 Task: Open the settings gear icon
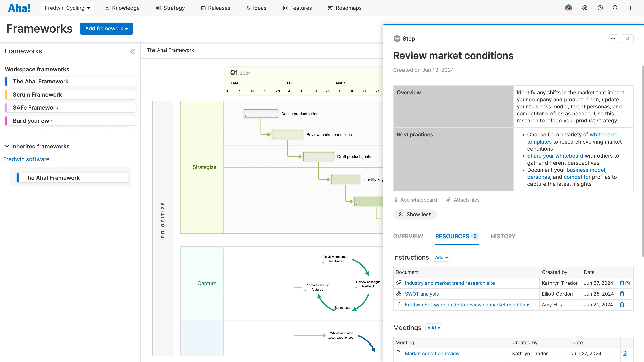click(585, 8)
